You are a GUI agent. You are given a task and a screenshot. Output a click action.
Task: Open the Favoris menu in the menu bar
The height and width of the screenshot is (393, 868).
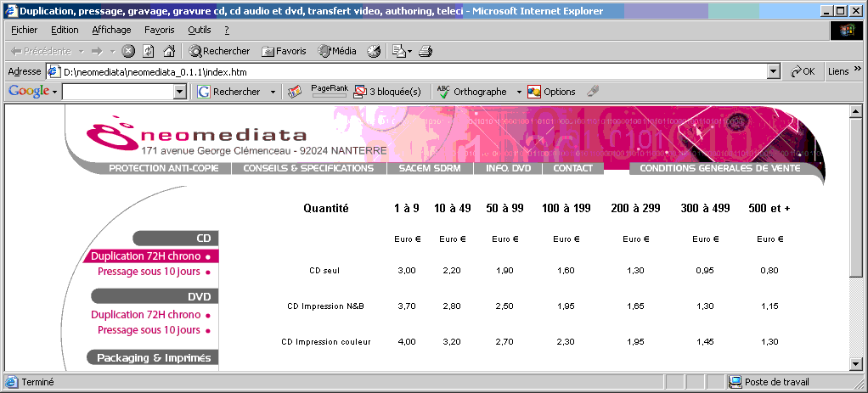(160, 30)
